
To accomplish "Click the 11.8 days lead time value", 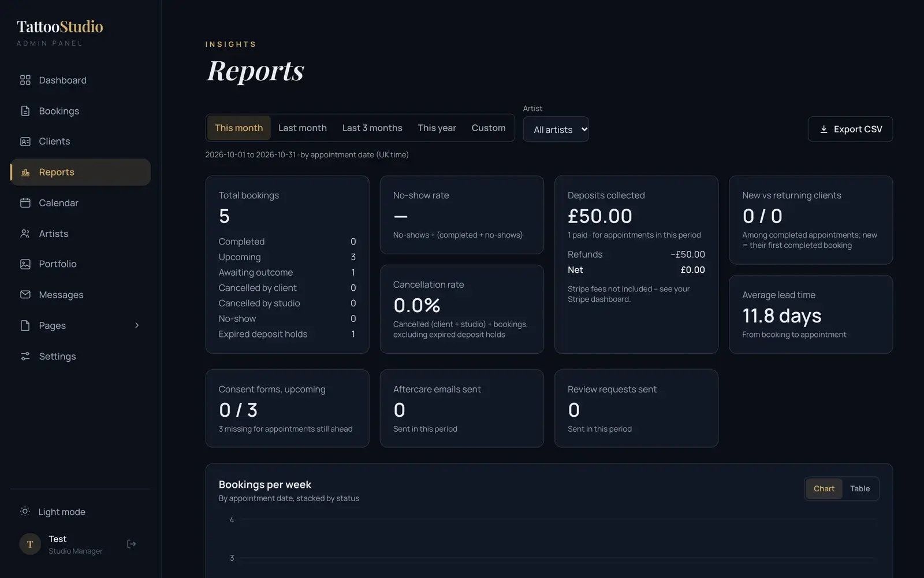I will point(781,316).
